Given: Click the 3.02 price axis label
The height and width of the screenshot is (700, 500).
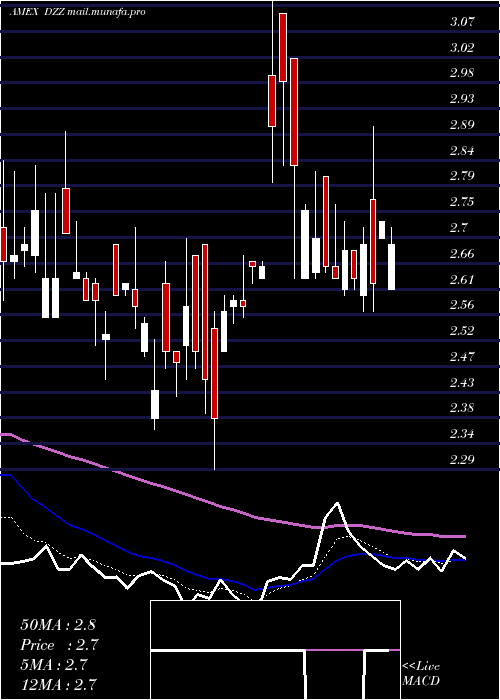Looking at the screenshot, I should pyautogui.click(x=462, y=47).
